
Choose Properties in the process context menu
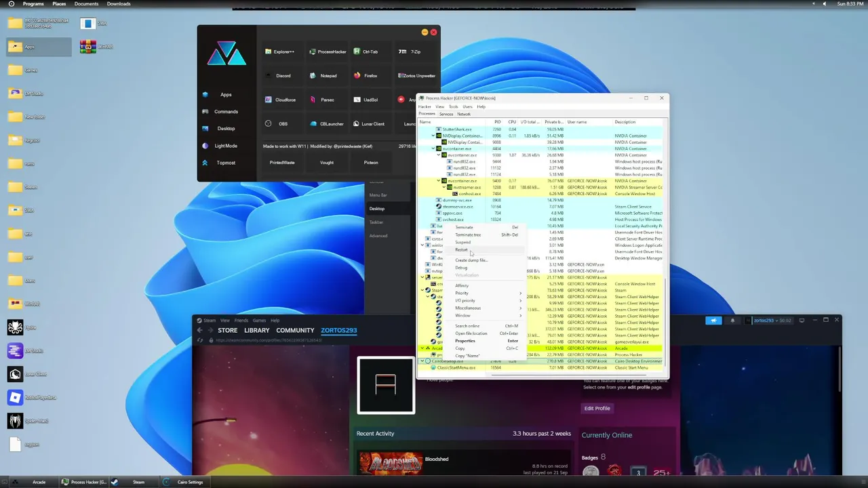coord(487,341)
